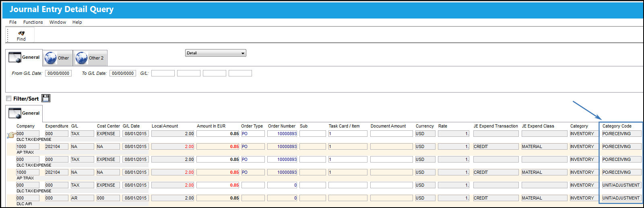The height and width of the screenshot is (208, 644).
Task: Click Local Amount column header
Action: coord(165,126)
